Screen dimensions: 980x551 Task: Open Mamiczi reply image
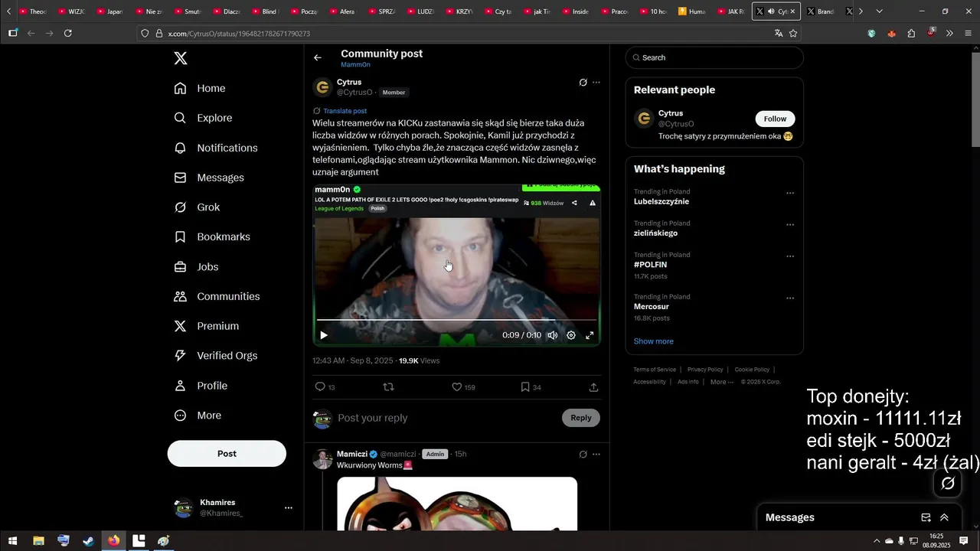click(457, 504)
